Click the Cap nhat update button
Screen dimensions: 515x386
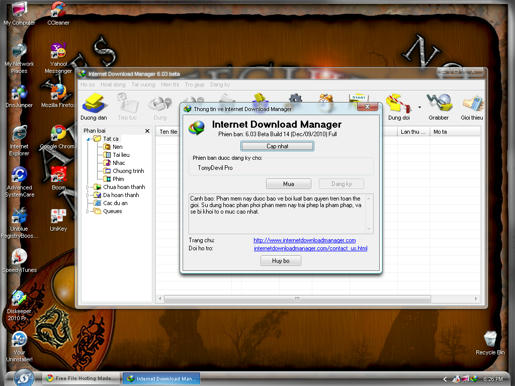(277, 146)
